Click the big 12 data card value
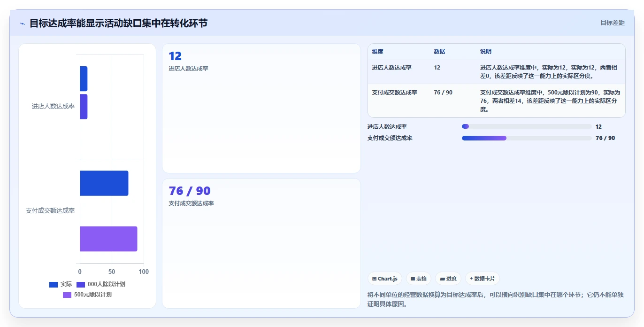Image resolution: width=644 pixels, height=327 pixels. coord(175,56)
